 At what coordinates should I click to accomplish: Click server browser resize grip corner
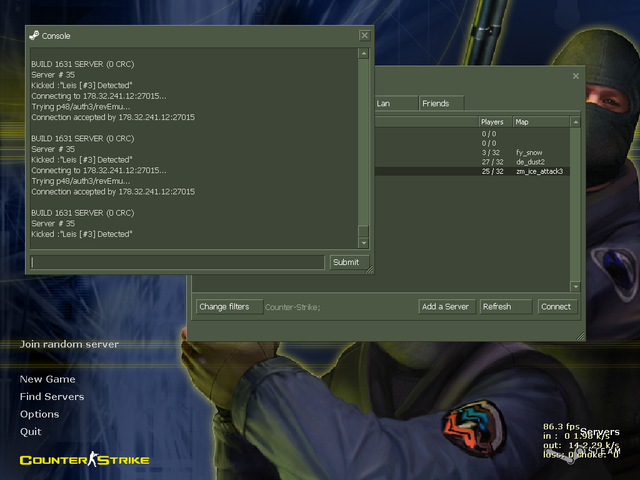(x=580, y=336)
